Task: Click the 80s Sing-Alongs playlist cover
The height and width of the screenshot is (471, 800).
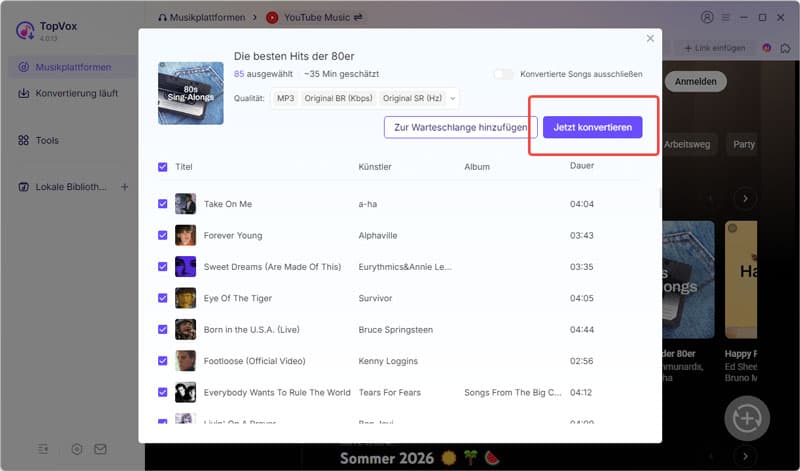Action: [x=191, y=93]
